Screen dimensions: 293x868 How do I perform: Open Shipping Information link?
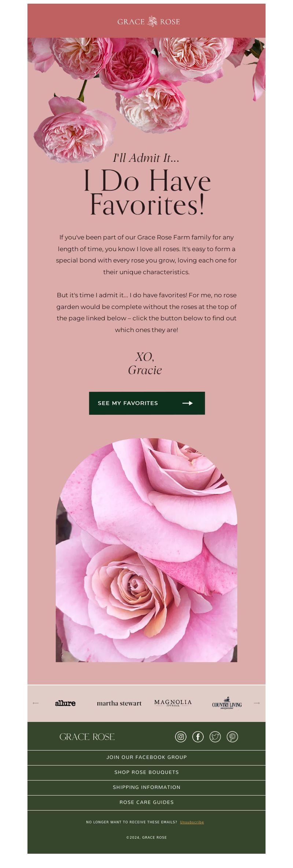[x=146, y=787]
